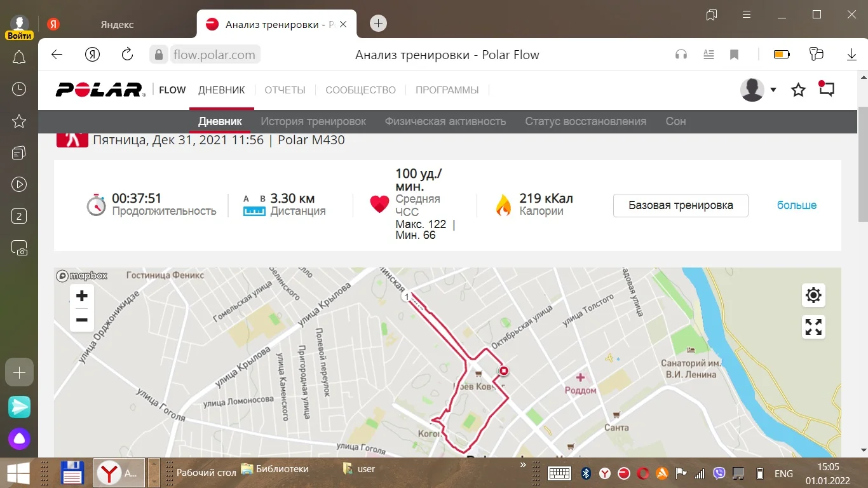
Task: Expand the map to fullscreen
Action: coord(813,327)
